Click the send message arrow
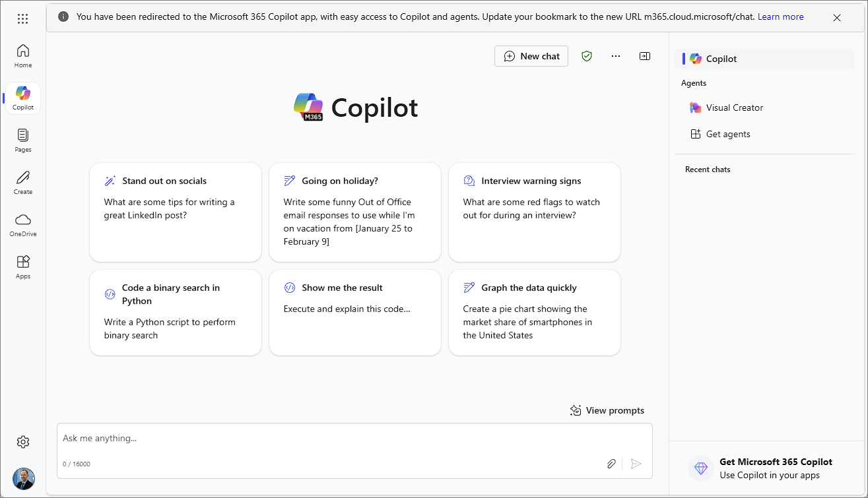Screen dimensions: 868x498 (x=636, y=464)
